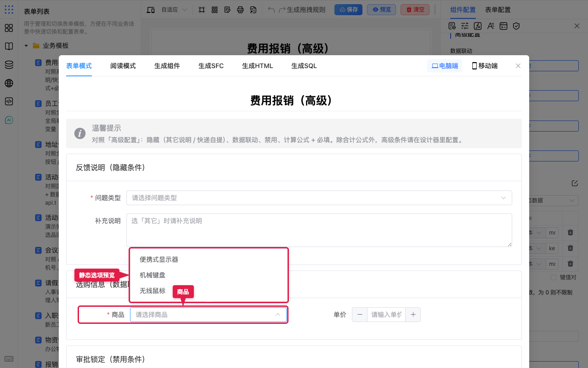Screen dimensions: 588x368
Task: Open the 问题类型 select dropdown
Action: pos(319,198)
